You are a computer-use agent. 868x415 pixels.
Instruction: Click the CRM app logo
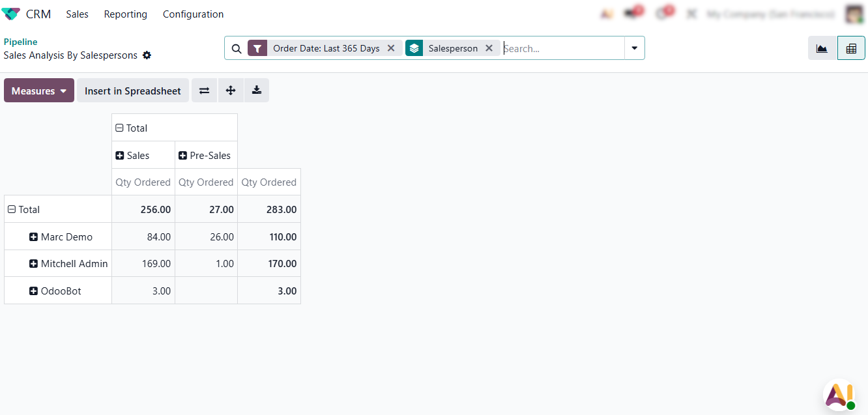[11, 14]
